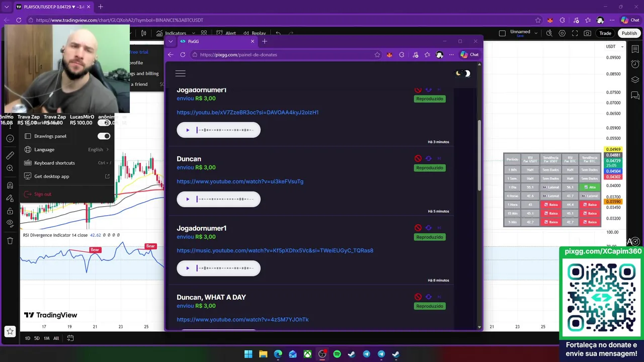Viewport: 644px width, 362px height.
Task: Toggle PixGG dark mode moon switch
Action: [x=463, y=73]
